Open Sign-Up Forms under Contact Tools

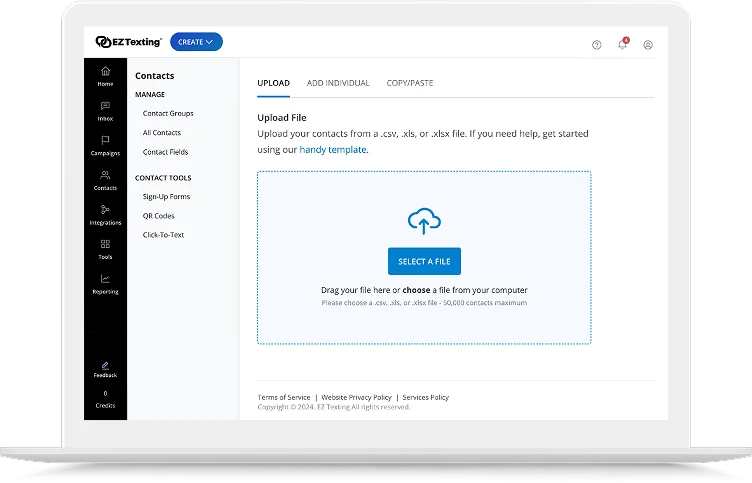[x=166, y=197]
